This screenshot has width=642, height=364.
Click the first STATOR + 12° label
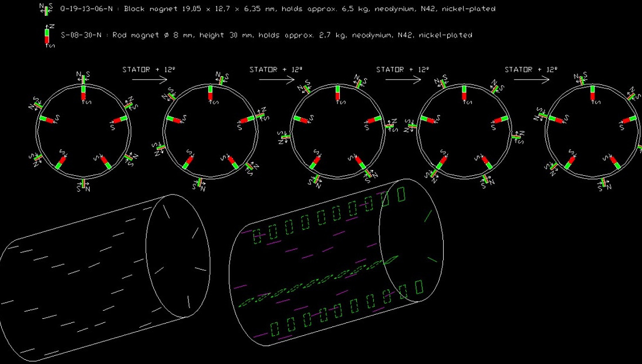pos(149,69)
